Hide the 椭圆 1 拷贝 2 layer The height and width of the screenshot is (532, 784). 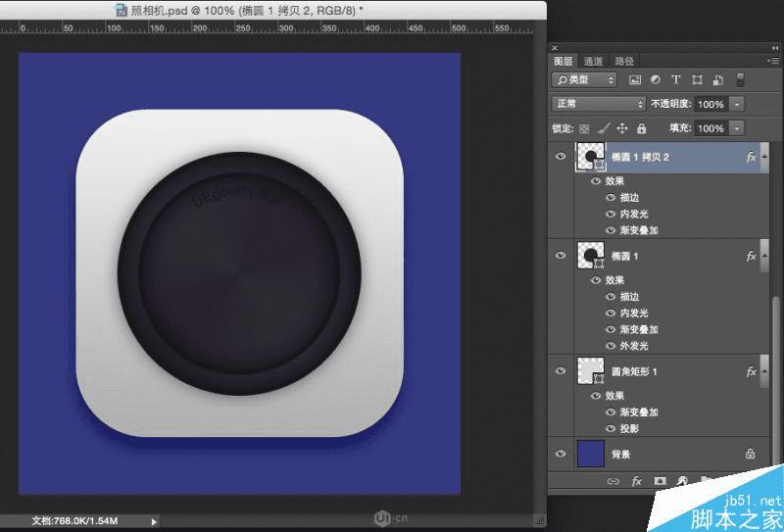561,157
